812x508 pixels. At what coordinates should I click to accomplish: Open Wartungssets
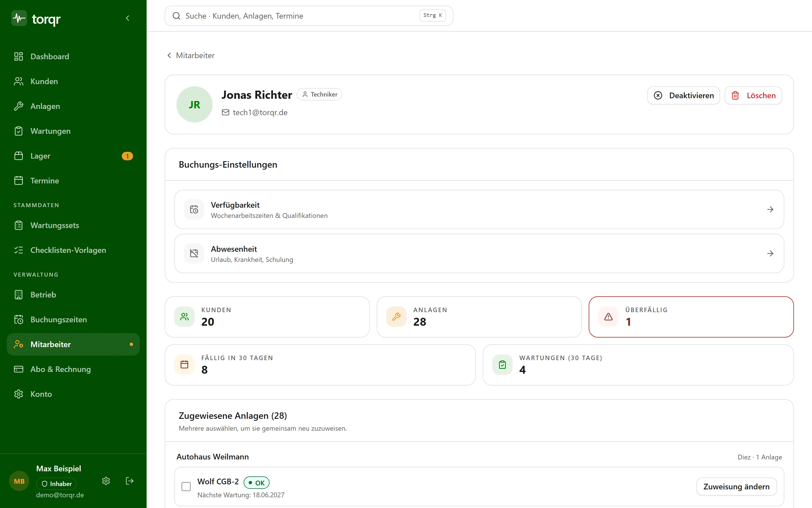click(x=73, y=225)
